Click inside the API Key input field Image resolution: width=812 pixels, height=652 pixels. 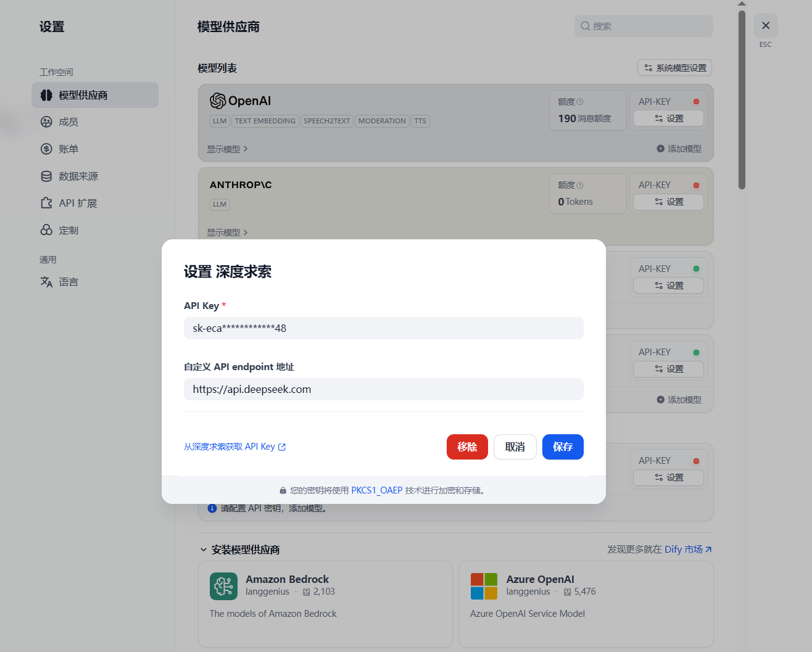click(x=383, y=328)
